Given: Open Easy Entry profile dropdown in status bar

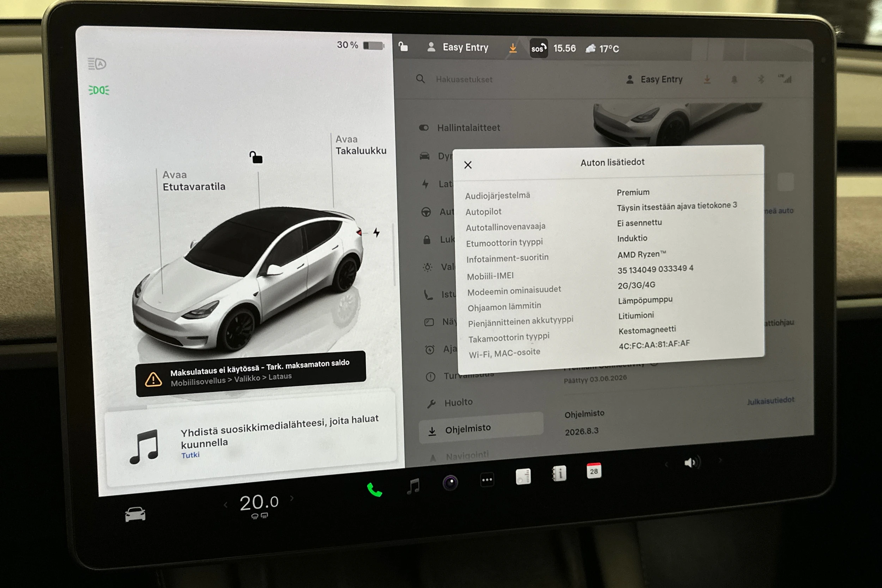Looking at the screenshot, I should (x=458, y=47).
